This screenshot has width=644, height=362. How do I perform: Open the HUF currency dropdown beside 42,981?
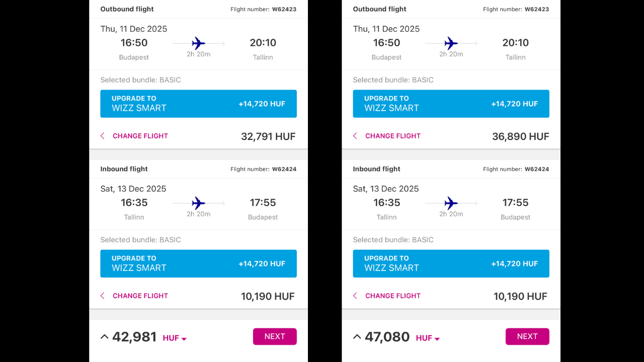click(175, 338)
